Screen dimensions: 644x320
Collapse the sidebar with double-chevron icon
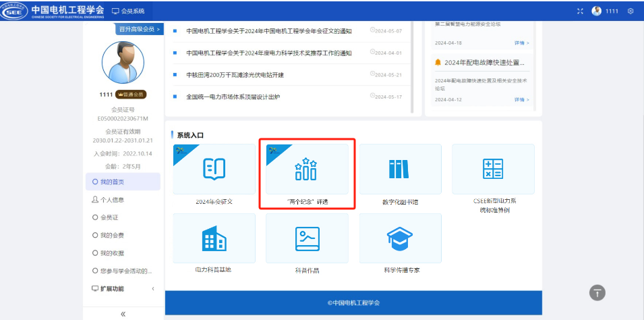[123, 314]
